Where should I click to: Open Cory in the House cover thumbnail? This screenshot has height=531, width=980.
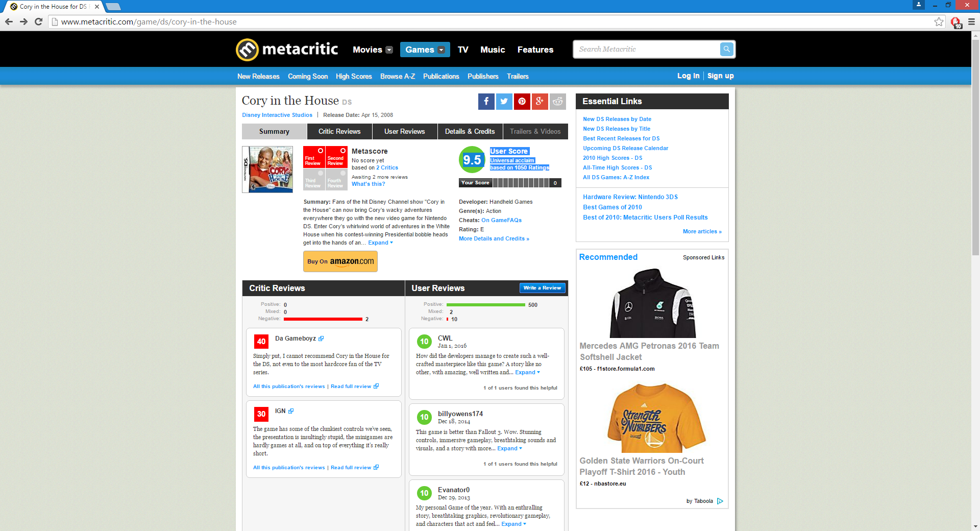(267, 170)
